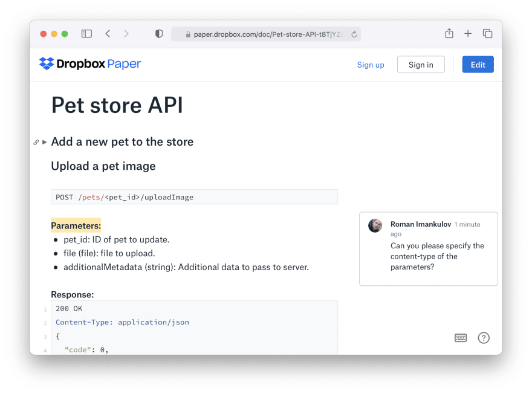Focus the paper.dropbox.com address bar
The height and width of the screenshot is (394, 532).
[x=265, y=34]
